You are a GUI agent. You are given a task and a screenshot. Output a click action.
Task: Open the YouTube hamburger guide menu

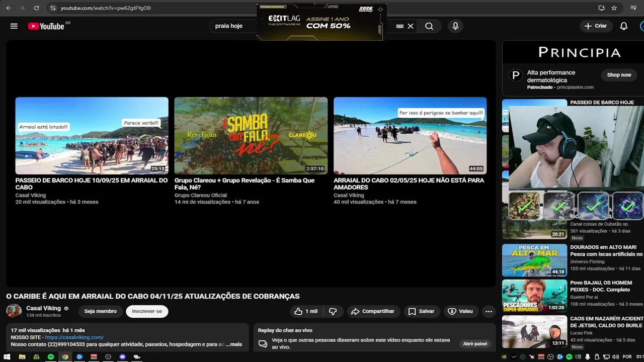tap(14, 26)
